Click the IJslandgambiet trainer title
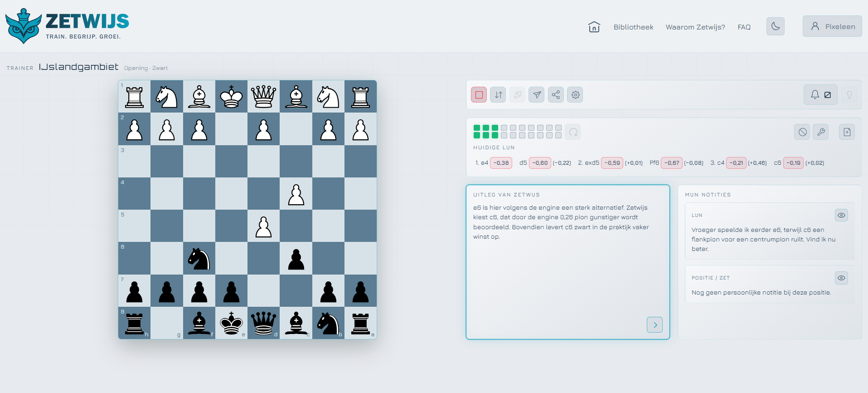The image size is (868, 393). [78, 67]
